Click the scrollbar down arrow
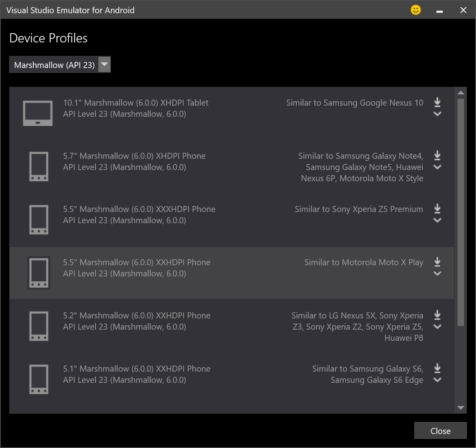The height and width of the screenshot is (448, 476). click(461, 408)
